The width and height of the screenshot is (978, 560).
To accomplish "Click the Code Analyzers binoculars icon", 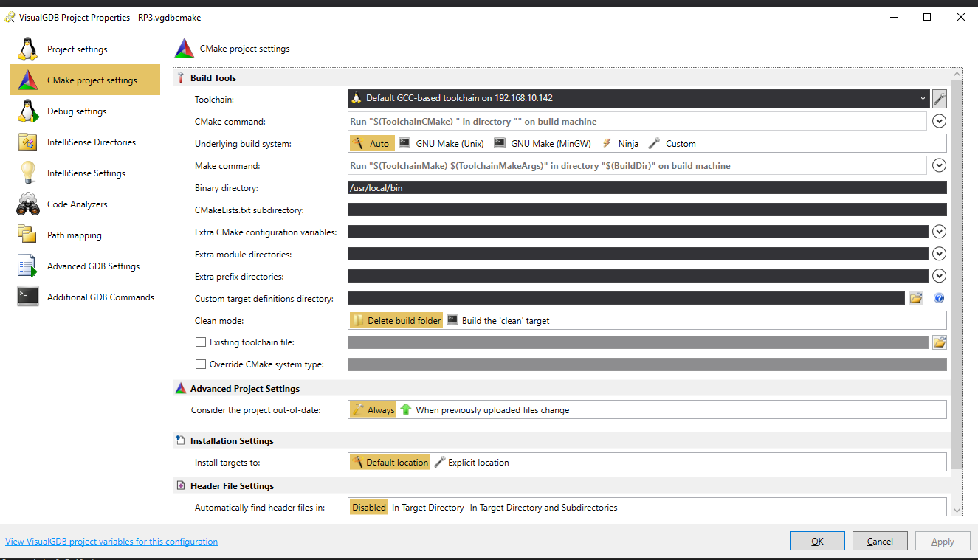I will click(x=27, y=204).
